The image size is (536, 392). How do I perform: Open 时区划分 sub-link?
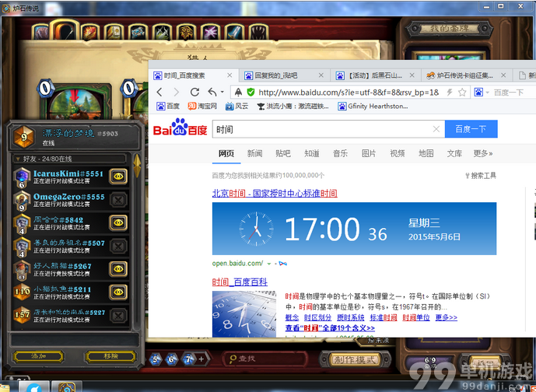[x=318, y=317]
